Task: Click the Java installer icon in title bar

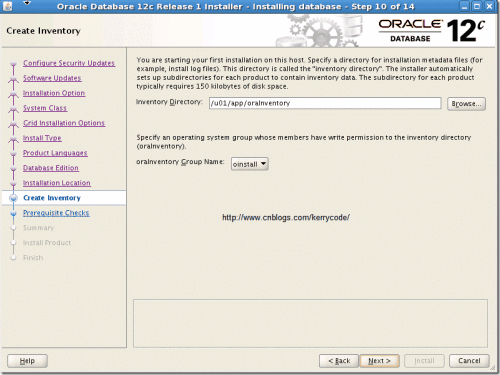Action: [x=7, y=6]
